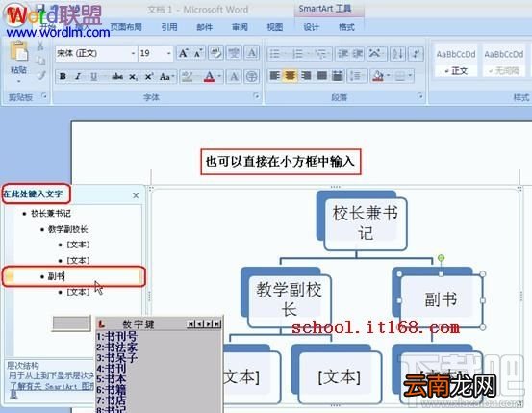Screen dimensions: 532x413
Task: Open the 邮件 ribbon tab
Action: (x=205, y=27)
